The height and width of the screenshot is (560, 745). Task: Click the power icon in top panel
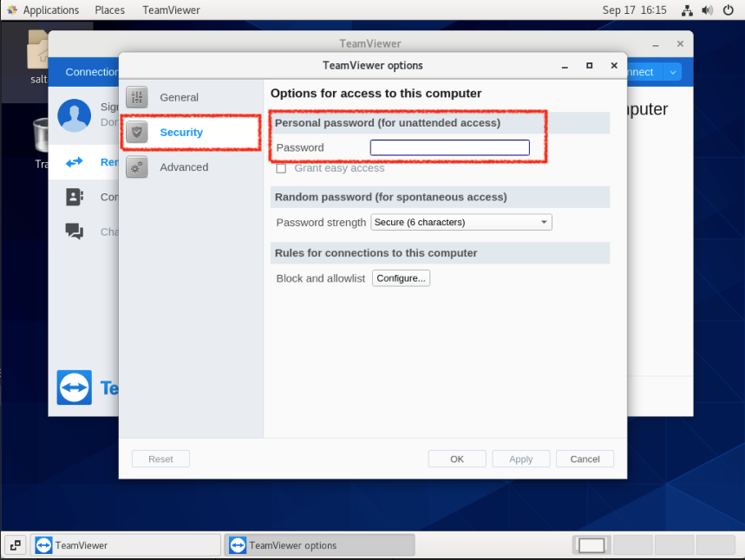[x=728, y=10]
